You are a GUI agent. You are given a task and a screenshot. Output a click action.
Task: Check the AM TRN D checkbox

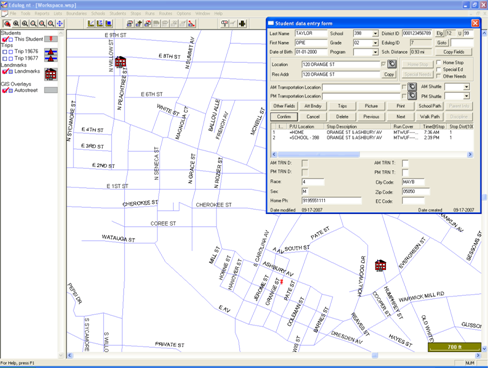pos(305,163)
